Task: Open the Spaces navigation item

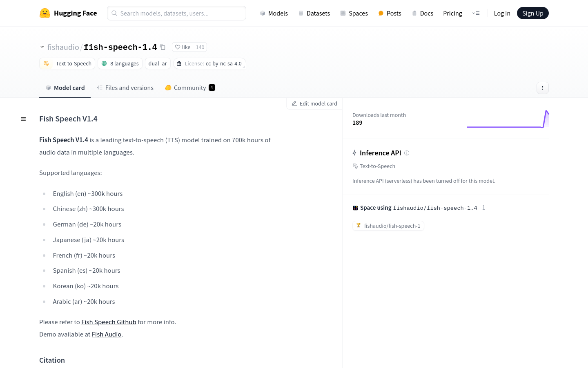Action: pos(354,13)
